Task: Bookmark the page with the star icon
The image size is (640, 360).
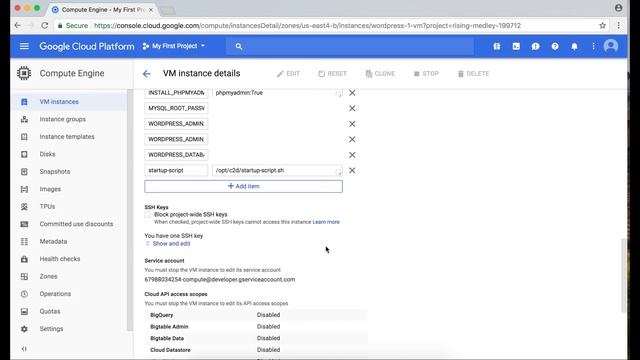Action: coord(602,25)
